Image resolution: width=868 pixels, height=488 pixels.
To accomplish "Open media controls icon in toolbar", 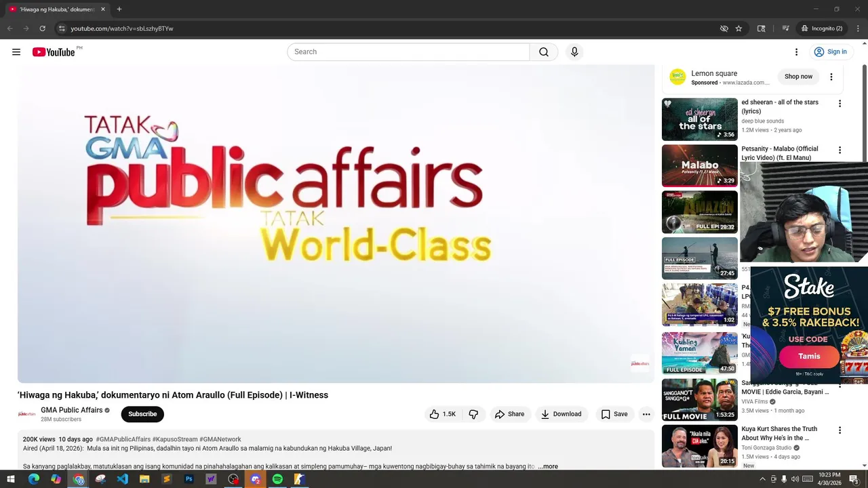I will 785,28.
